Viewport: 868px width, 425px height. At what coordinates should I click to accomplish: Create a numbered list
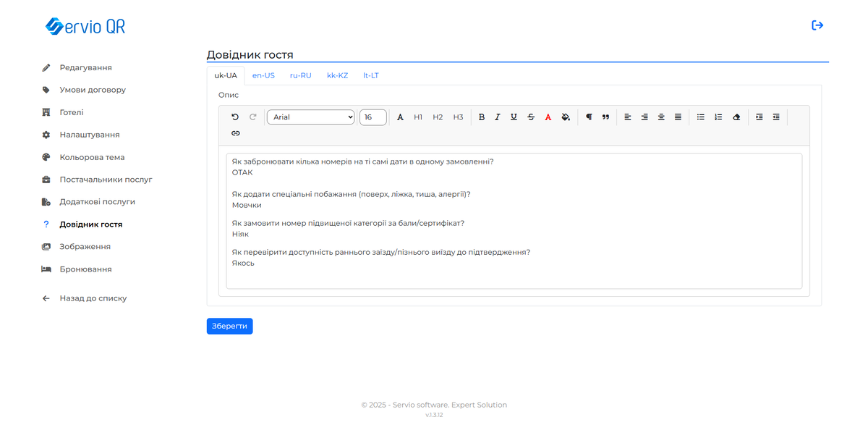coord(718,117)
